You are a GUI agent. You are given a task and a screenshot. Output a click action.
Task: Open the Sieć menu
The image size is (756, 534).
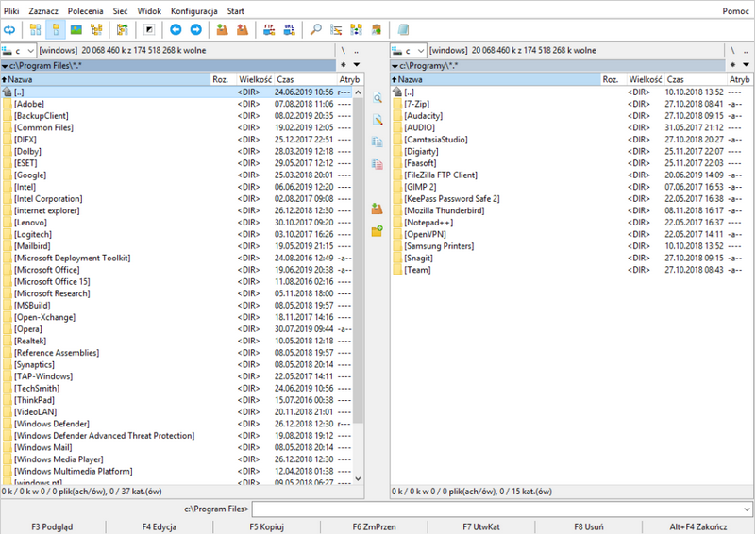pos(120,11)
